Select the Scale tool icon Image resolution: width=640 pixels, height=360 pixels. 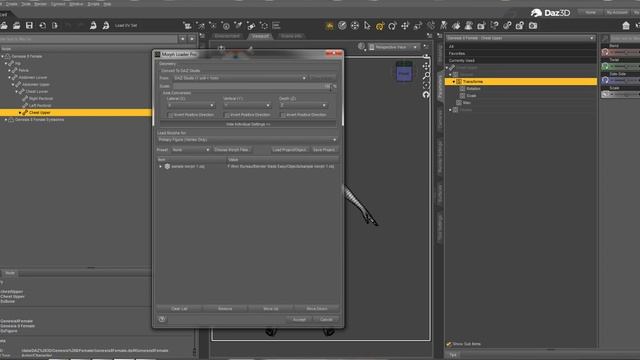418,26
